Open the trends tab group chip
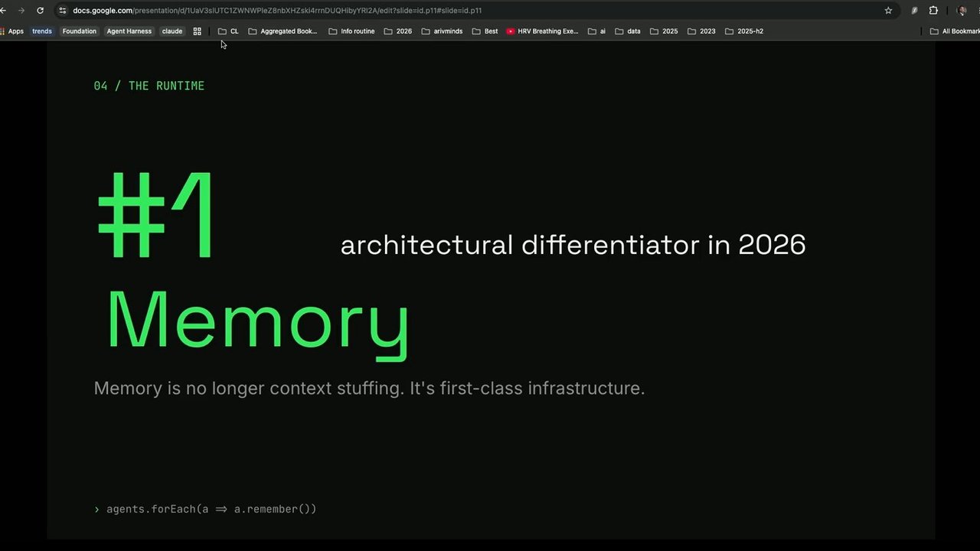980x551 pixels. [x=42, y=31]
